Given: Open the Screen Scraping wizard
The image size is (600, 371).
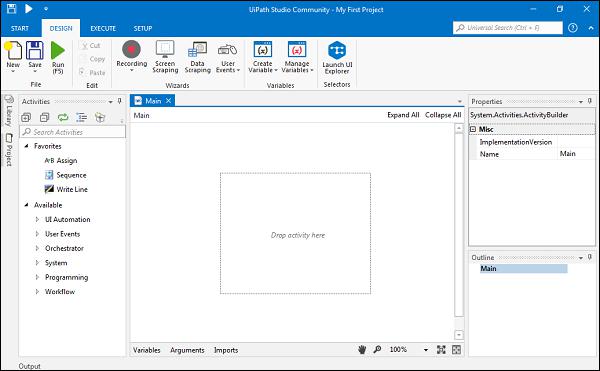Looking at the screenshot, I should pyautogui.click(x=165, y=49).
